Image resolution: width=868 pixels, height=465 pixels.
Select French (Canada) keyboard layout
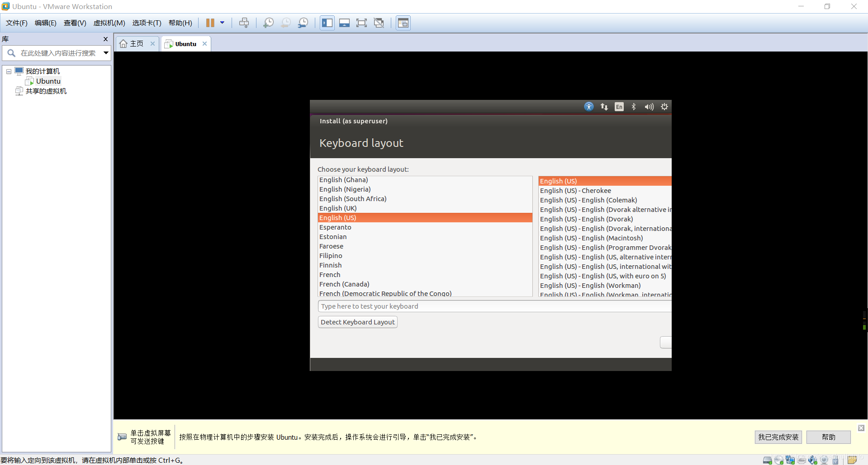point(425,284)
